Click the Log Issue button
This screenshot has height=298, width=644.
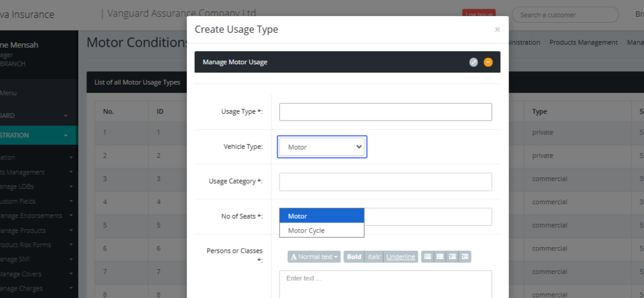pyautogui.click(x=479, y=14)
